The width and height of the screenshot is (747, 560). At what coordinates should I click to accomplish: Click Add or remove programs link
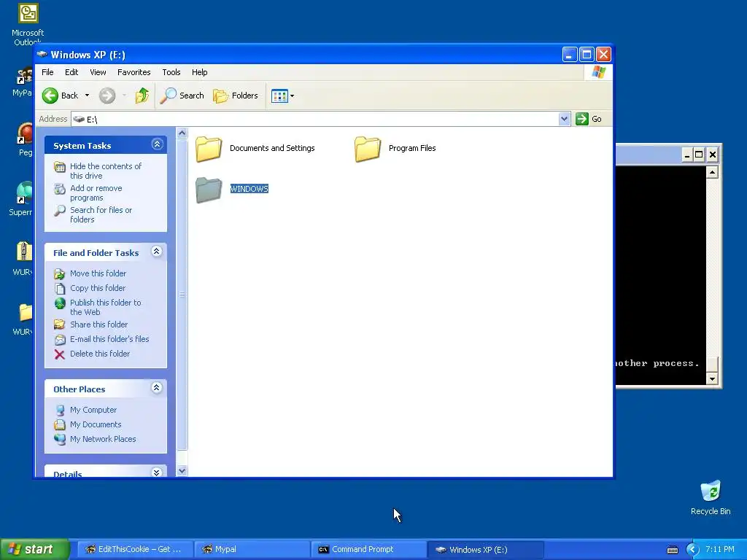tap(96, 192)
